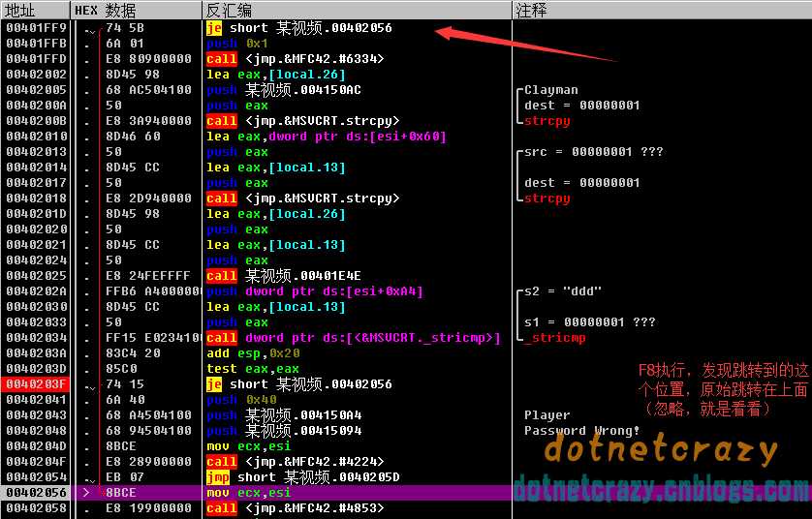812x519 pixels.
Task: Click the 反汇编 column header
Action: pos(357,10)
